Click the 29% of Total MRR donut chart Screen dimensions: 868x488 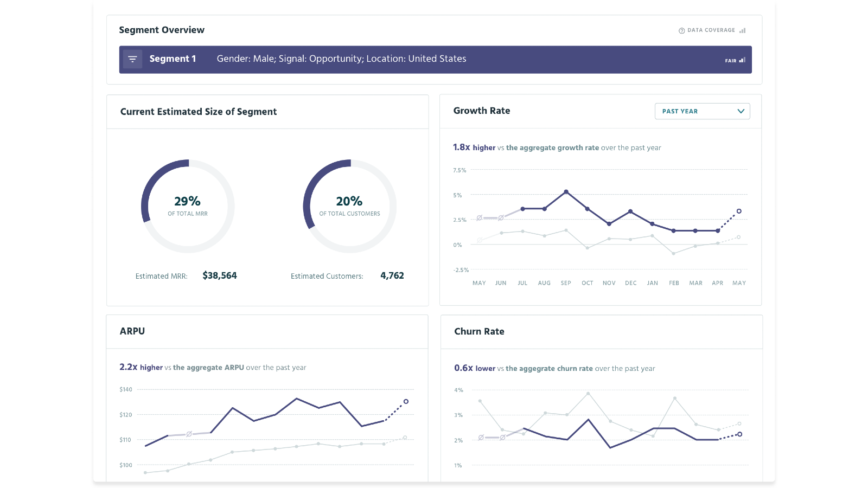[x=188, y=206]
